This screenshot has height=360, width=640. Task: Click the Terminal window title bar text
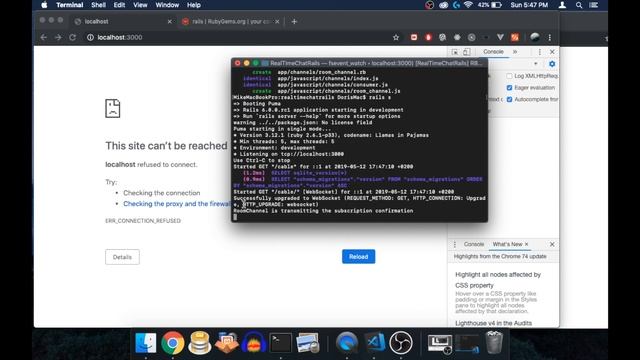(x=376, y=63)
